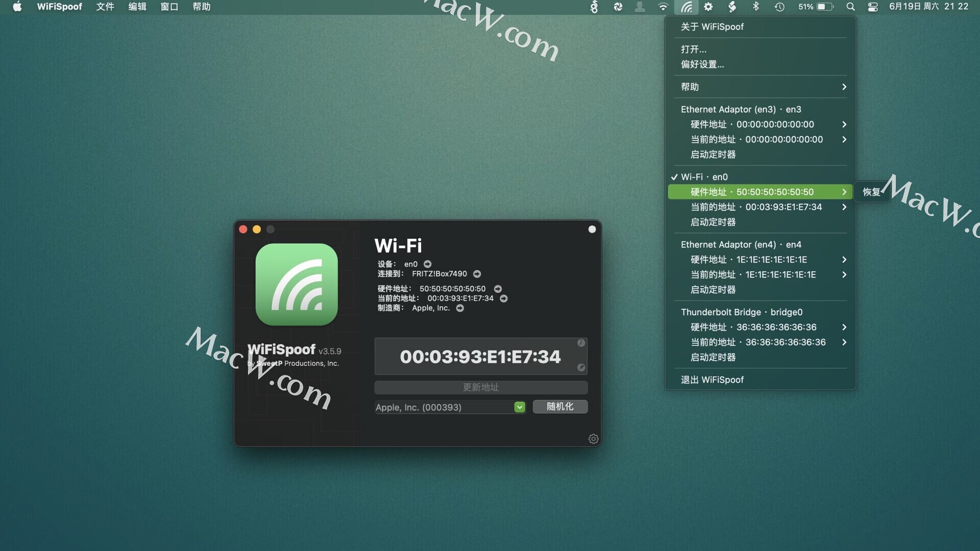Click the white dot indicator in the window title bar
The width and height of the screenshot is (980, 551).
(x=592, y=229)
